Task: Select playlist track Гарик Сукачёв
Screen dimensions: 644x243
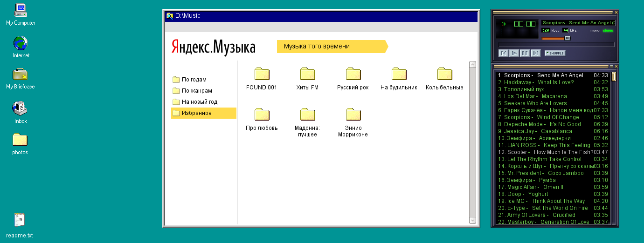Action: pyautogui.click(x=553, y=110)
